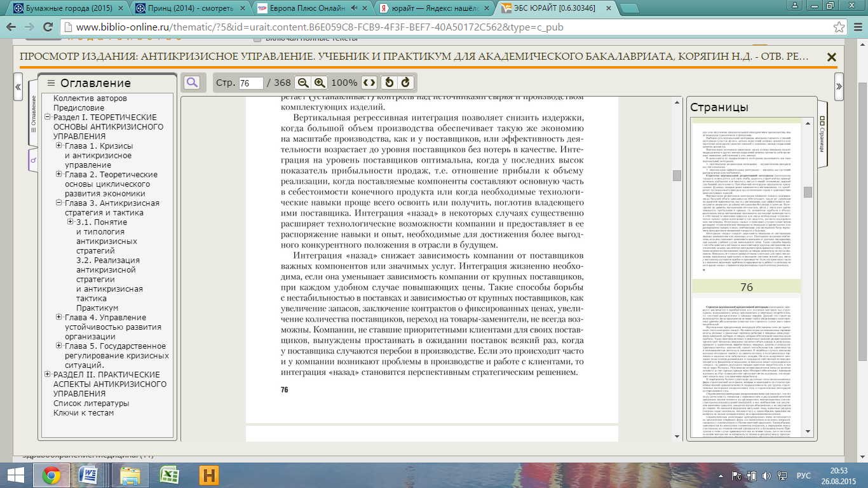Screen dimensions: 868x488
Task: Go back in browser history
Action: [x=12, y=27]
